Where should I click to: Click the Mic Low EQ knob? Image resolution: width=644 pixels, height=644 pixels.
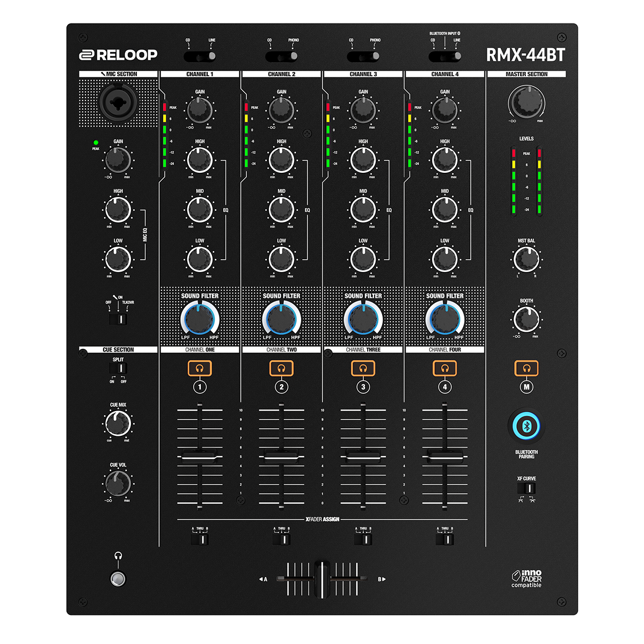tap(118, 260)
